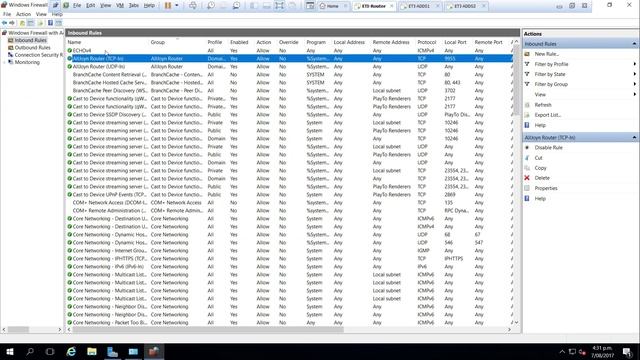This screenshot has height=360, width=640.
Task: Expand the Filter by Group submenu
Action: pos(634,84)
